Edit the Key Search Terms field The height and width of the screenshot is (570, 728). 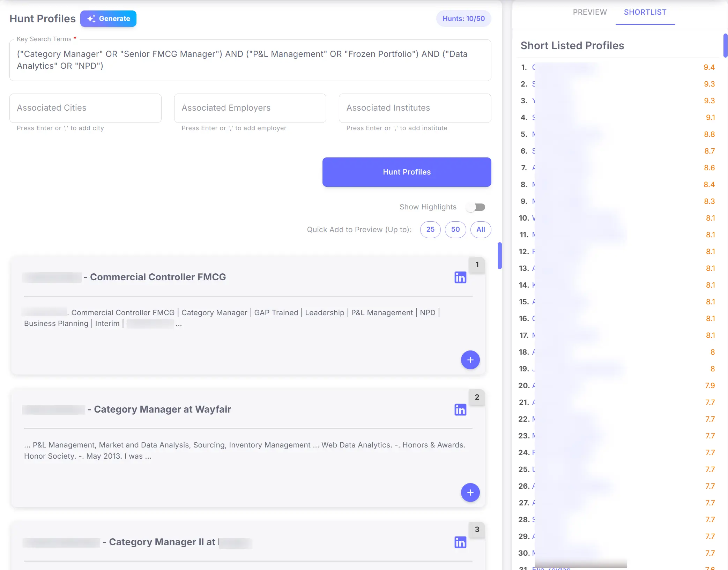point(250,60)
